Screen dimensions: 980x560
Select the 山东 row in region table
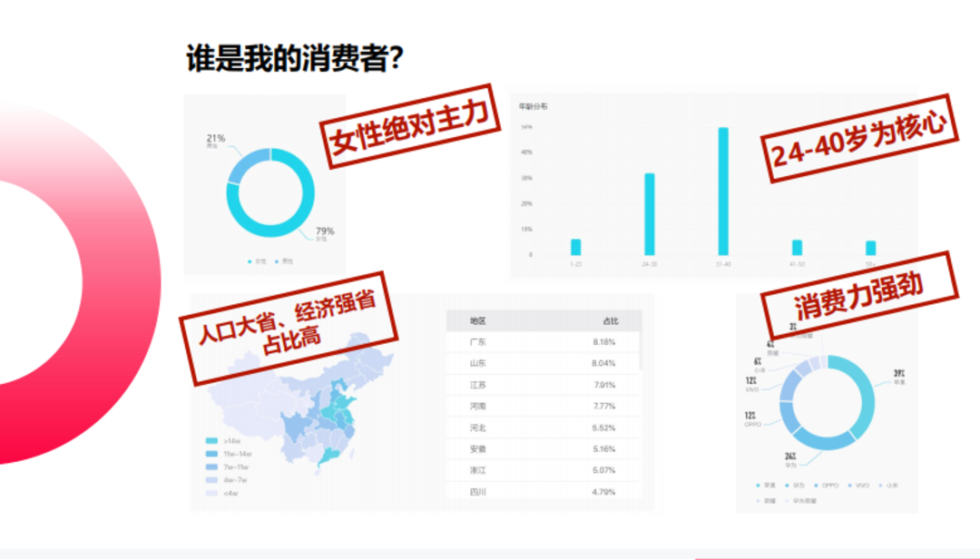point(544,363)
